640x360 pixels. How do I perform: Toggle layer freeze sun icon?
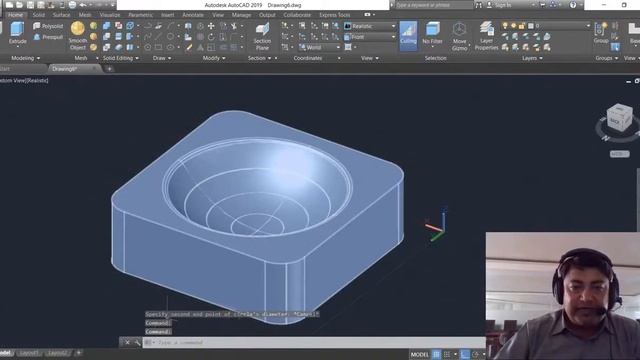(513, 26)
